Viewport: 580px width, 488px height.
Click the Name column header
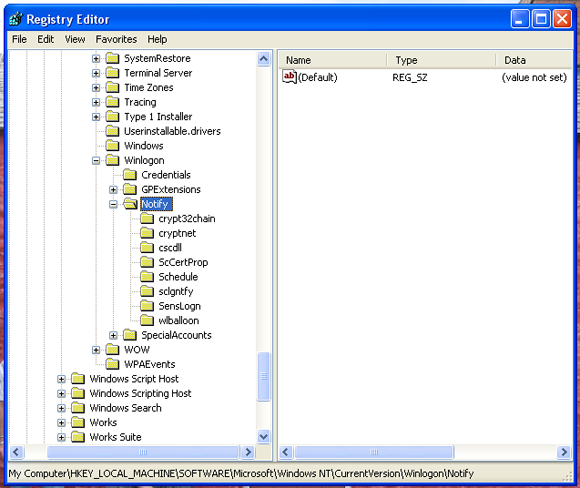tap(333, 60)
